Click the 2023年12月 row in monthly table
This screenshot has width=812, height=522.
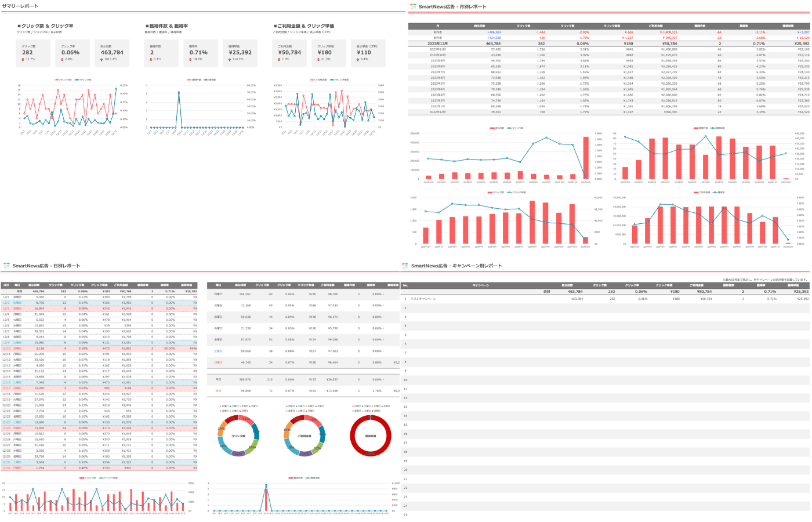click(609, 43)
